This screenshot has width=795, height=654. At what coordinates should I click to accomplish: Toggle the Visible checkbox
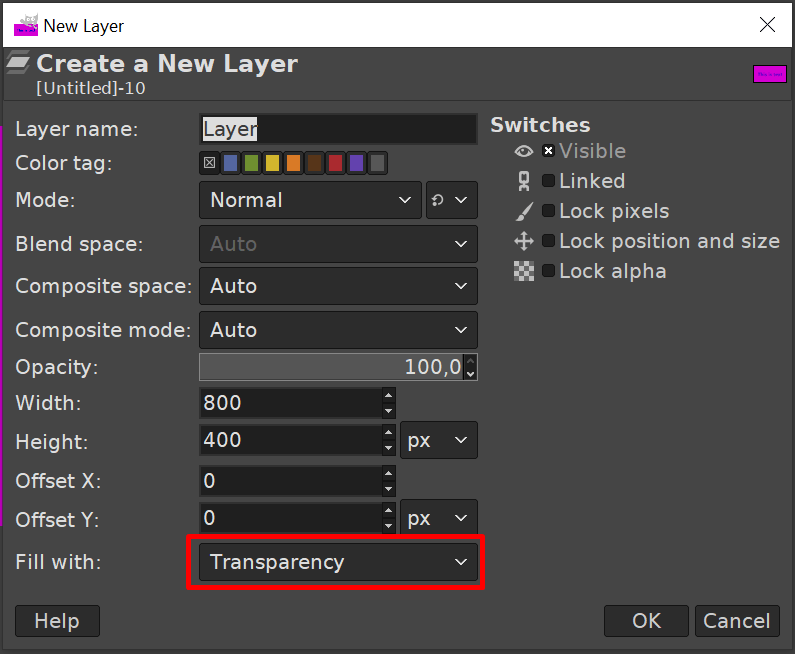tap(548, 151)
